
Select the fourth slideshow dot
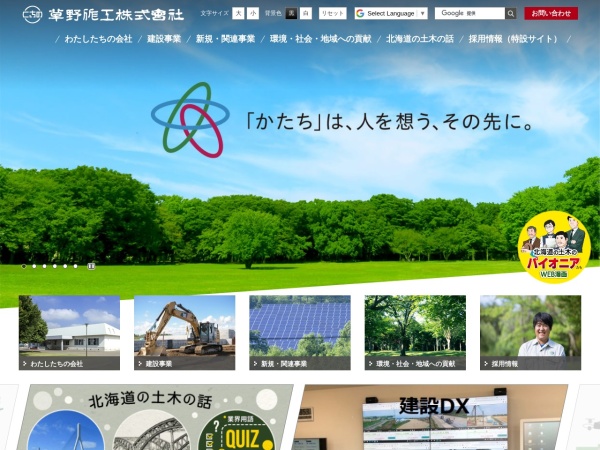point(55,266)
